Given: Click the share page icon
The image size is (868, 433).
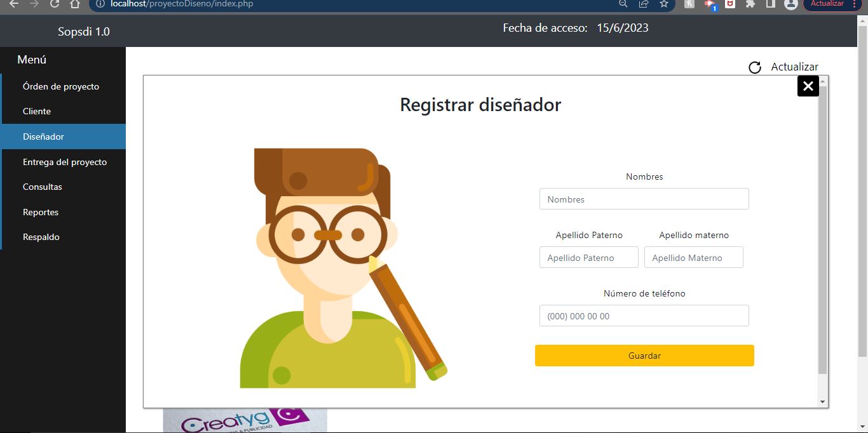Looking at the screenshot, I should [644, 4].
